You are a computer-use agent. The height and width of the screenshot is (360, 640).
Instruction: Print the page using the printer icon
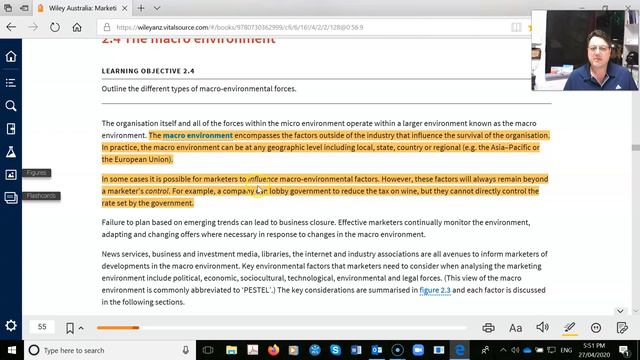pos(488,327)
